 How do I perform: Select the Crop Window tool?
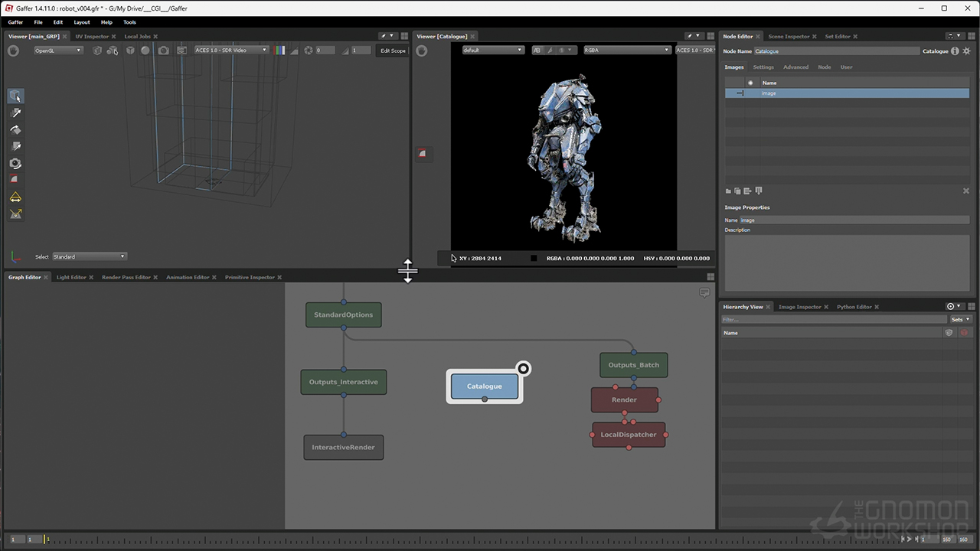(15, 180)
